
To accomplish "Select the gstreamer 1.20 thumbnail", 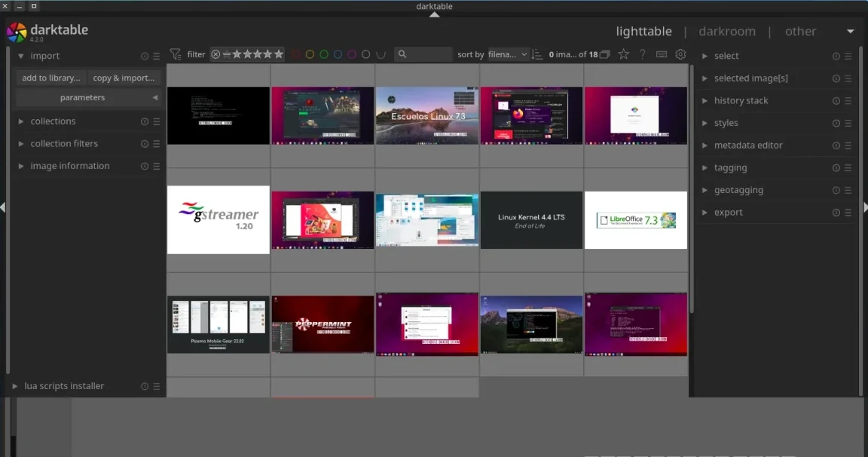I will (x=218, y=220).
